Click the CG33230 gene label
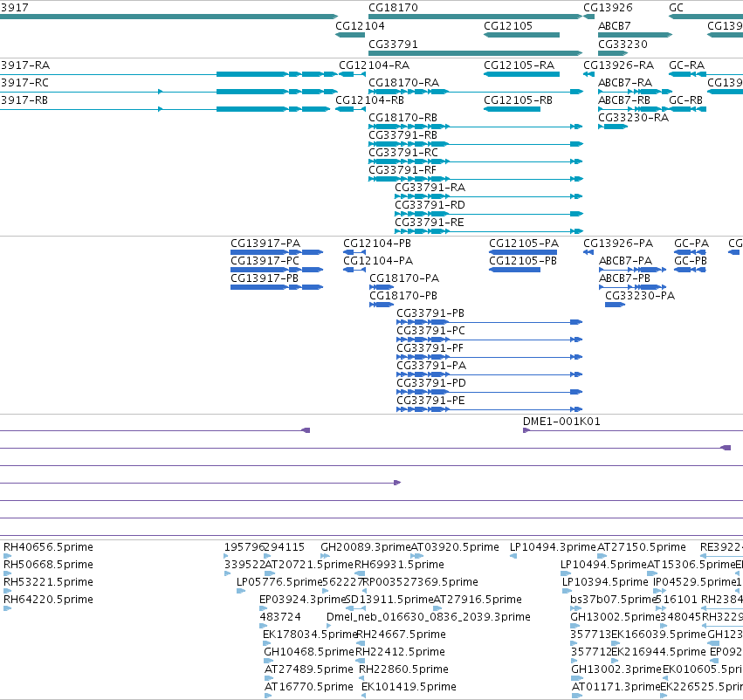Viewport: 743px width, 700px height. (623, 44)
